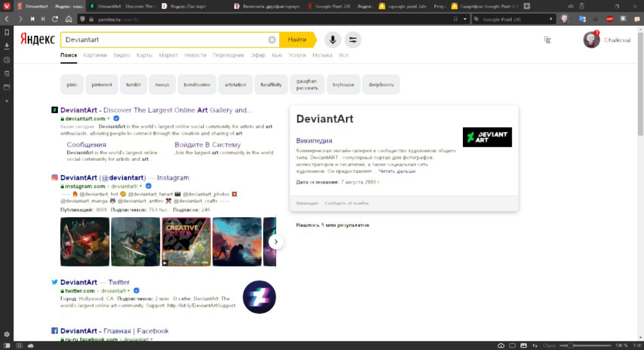Clear the Yandex search field
This screenshot has width=644, height=350.
click(272, 40)
